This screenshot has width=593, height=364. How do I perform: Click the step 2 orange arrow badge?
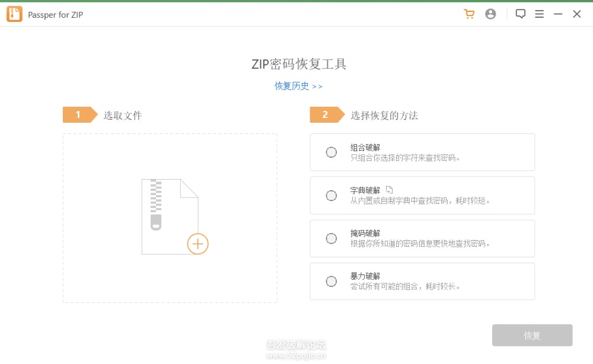(x=326, y=115)
